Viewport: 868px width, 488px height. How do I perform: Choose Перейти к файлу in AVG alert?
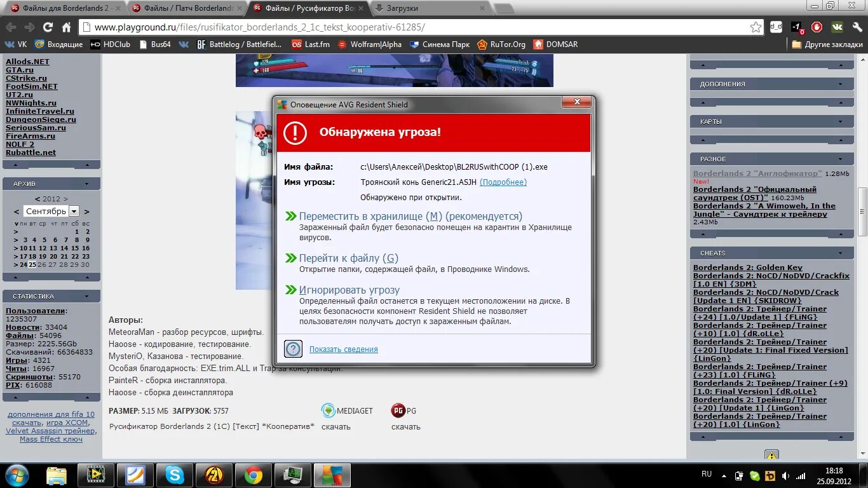(349, 258)
